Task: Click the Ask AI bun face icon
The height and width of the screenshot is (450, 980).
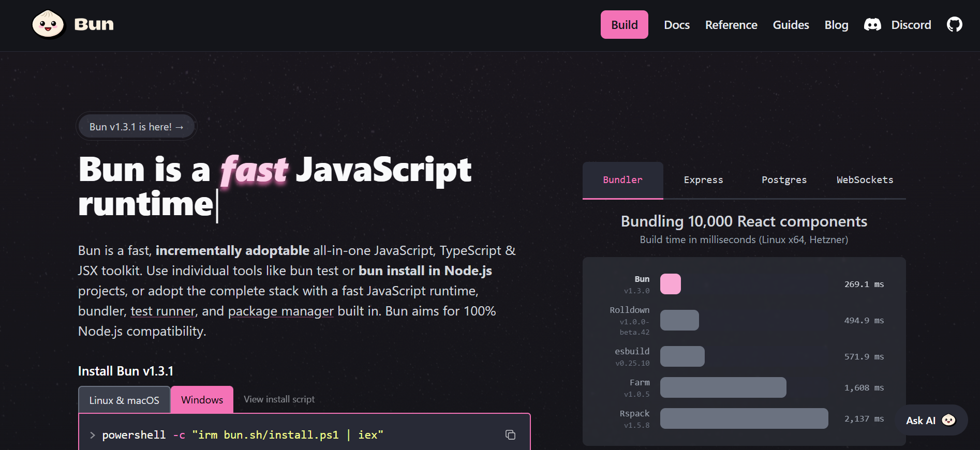Action: [948, 420]
